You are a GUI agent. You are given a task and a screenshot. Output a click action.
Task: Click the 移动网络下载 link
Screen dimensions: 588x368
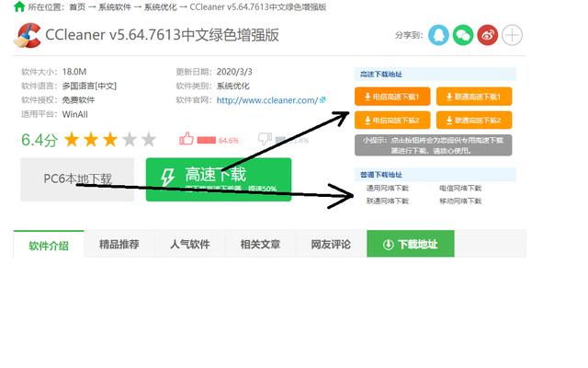[x=460, y=201]
